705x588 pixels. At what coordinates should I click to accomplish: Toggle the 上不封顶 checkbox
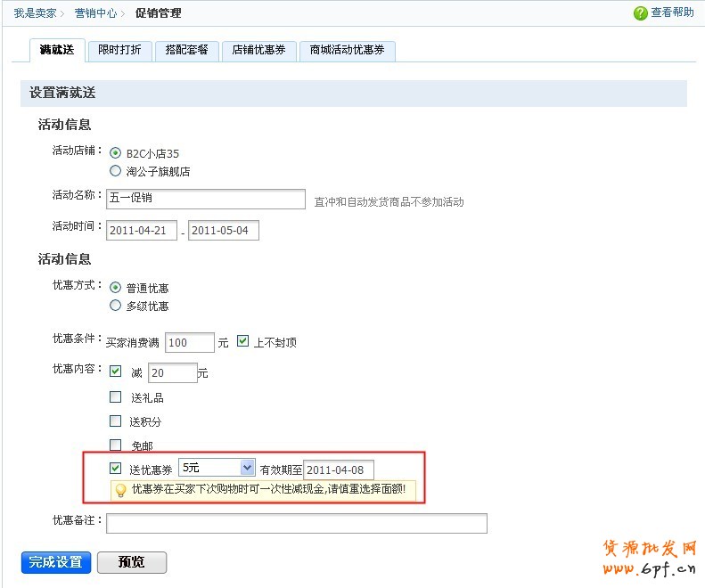(242, 341)
